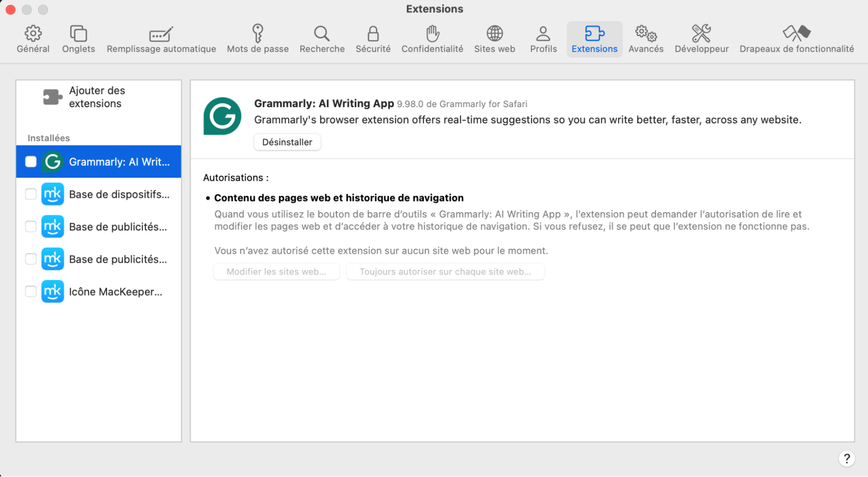868x477 pixels.
Task: Click MacKeeper icon beside Base de dispositifs
Action: click(53, 194)
